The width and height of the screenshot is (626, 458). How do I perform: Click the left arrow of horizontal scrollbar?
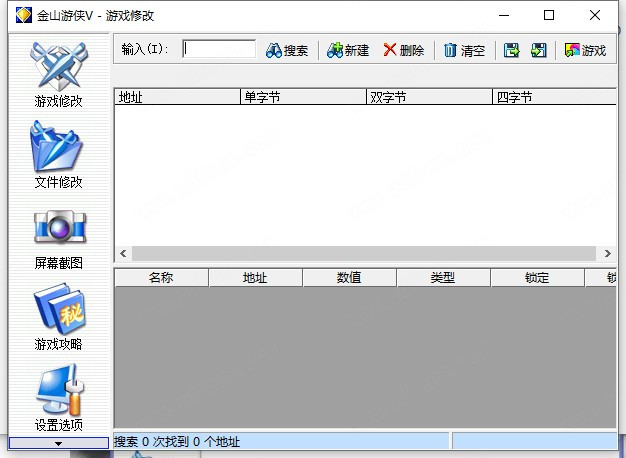pyautogui.click(x=123, y=254)
